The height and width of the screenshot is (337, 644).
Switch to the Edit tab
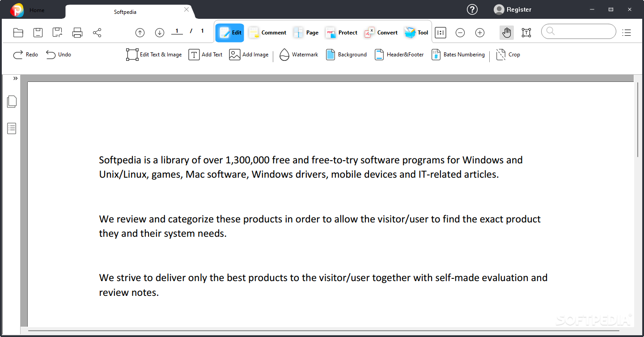tap(230, 33)
